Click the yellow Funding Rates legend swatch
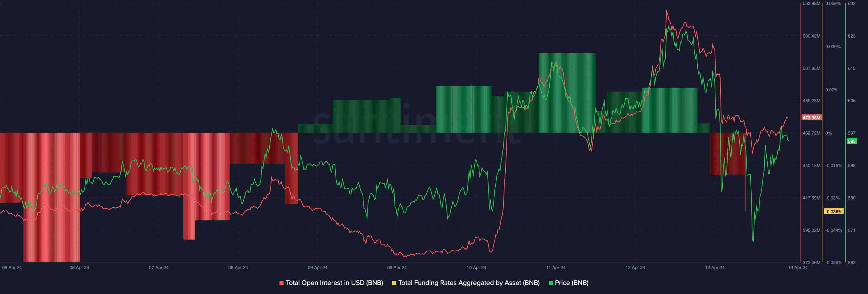The image size is (868, 294). click(x=394, y=283)
